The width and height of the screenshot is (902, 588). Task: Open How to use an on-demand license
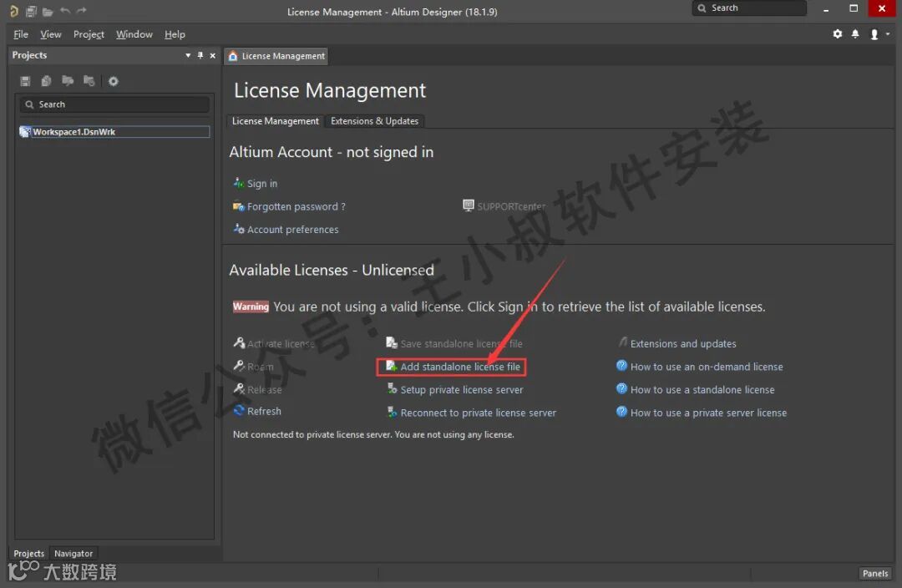pyautogui.click(x=707, y=367)
